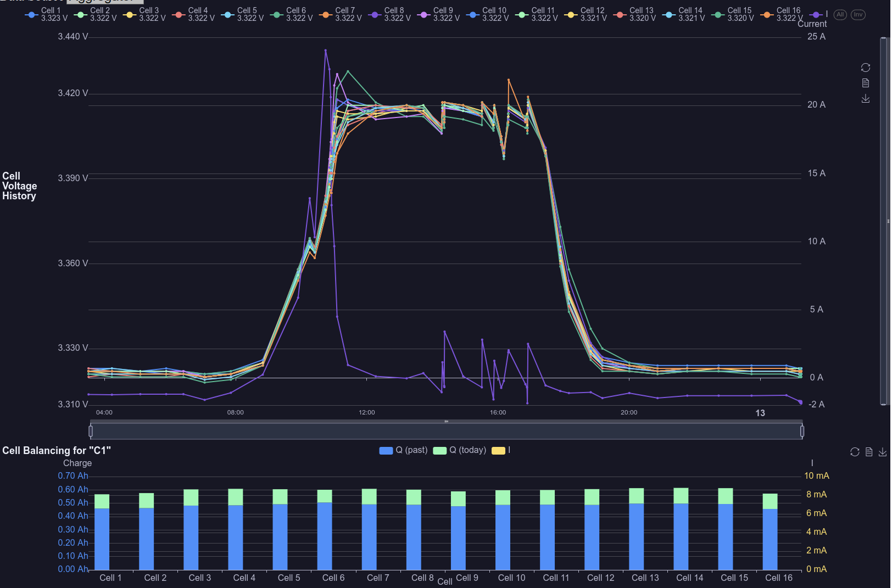Click the 12:00 time axis label

[x=367, y=412]
